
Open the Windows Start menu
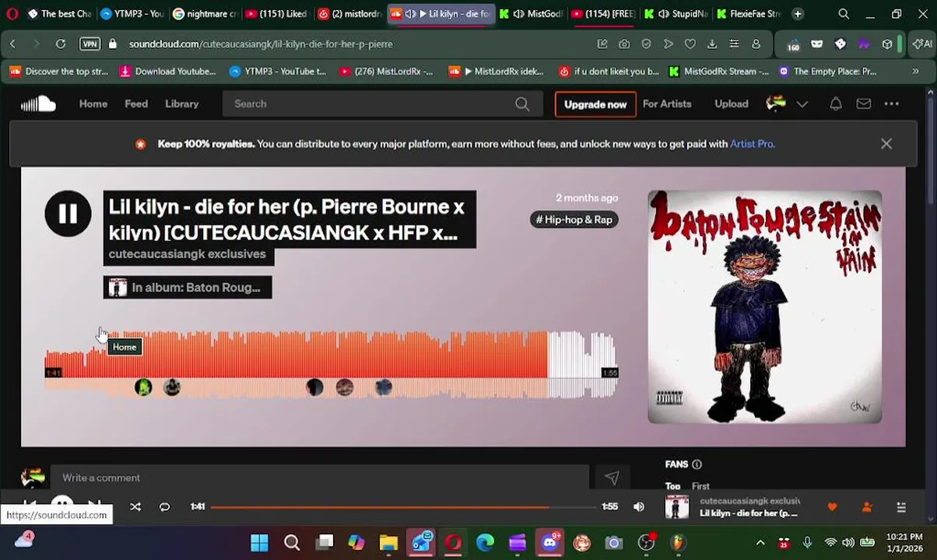point(259,542)
